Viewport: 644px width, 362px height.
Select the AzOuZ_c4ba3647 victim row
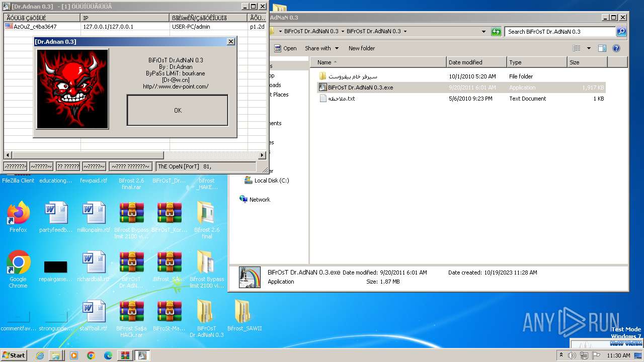[135, 27]
